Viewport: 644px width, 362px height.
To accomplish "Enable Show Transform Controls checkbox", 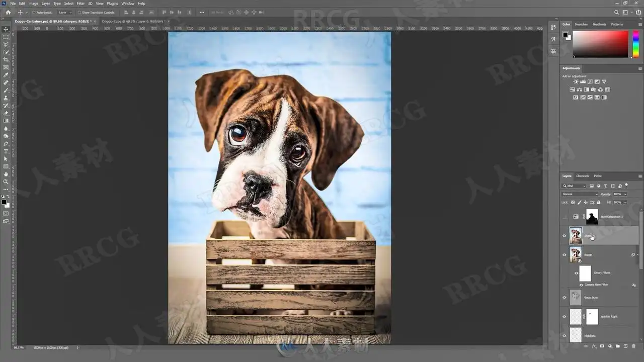I will pos(79,12).
